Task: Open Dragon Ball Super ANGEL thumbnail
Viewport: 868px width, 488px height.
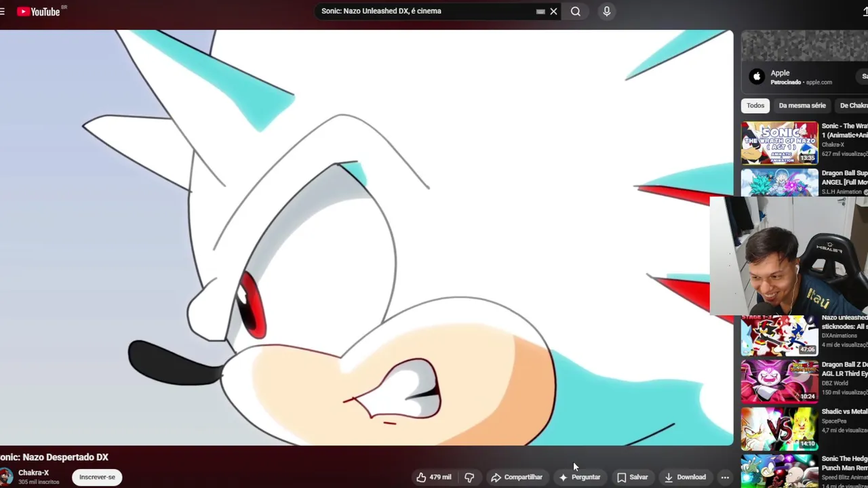Action: 780,183
